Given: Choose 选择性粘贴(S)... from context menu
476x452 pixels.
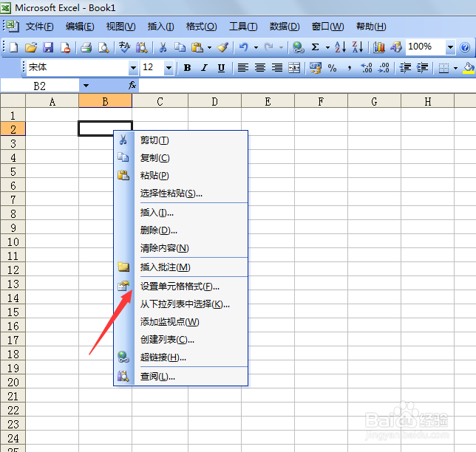Looking at the screenshot, I should [181, 194].
